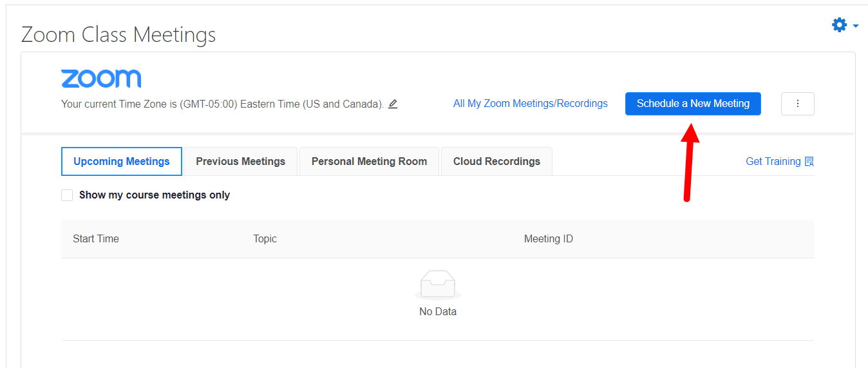Click the Zoom Class Meetings heading
Viewport: 868px width, 368px height.
[x=118, y=35]
